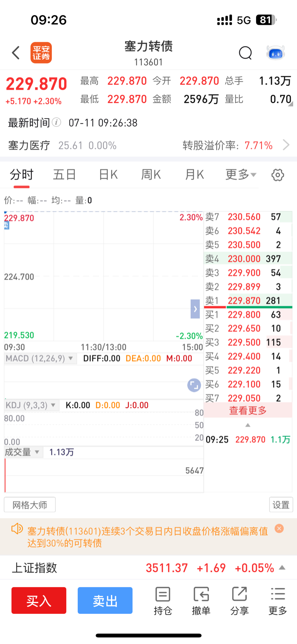Select the 卖2 229.899 order row

pos(248,287)
